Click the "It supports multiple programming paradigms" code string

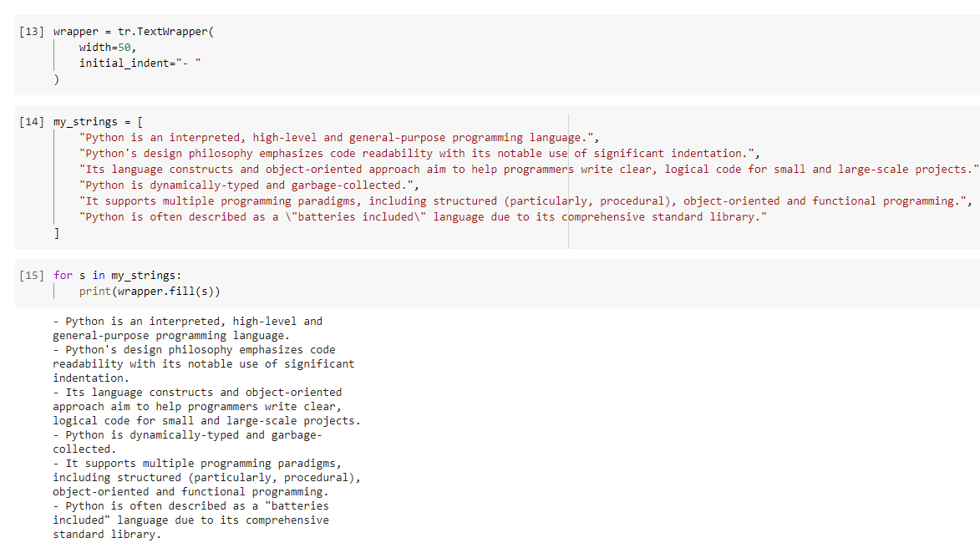point(526,201)
